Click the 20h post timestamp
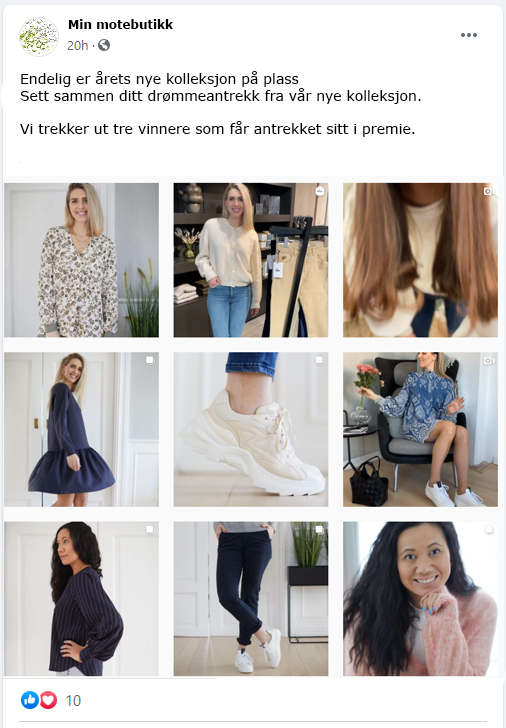Image resolution: width=506 pixels, height=728 pixels. (x=78, y=46)
